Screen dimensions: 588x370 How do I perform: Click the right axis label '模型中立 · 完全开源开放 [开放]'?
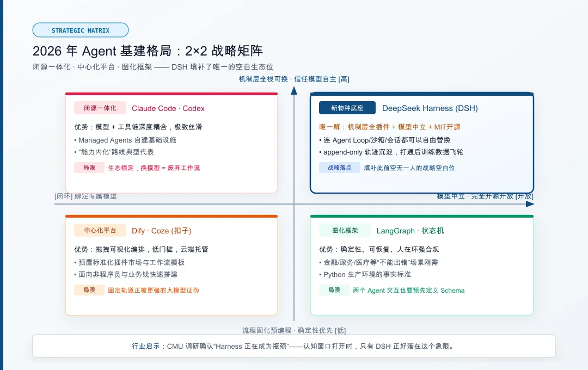485,196
